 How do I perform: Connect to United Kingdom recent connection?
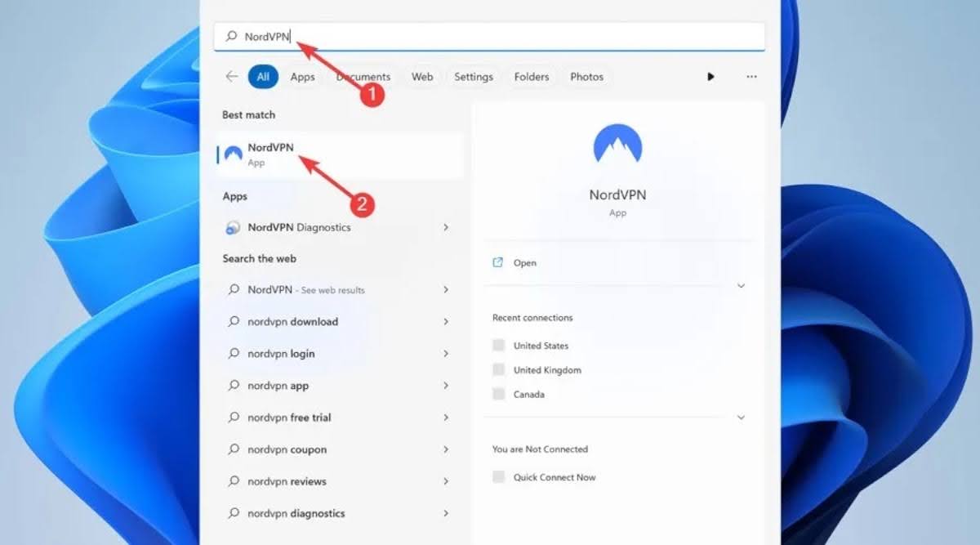point(547,370)
